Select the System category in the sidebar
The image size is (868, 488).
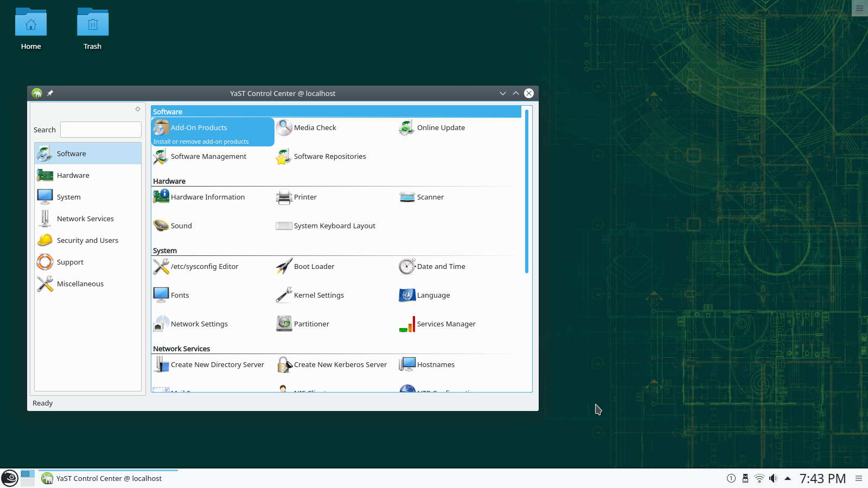coord(88,197)
